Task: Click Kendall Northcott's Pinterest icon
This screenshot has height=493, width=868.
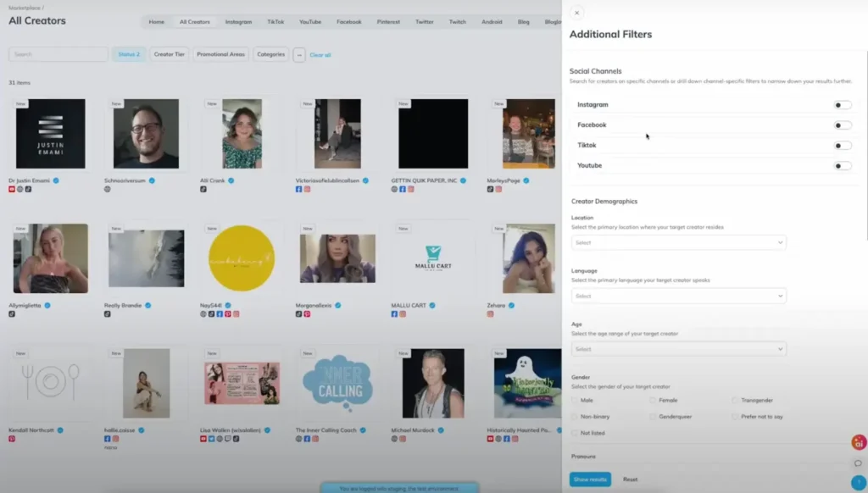Action: [12, 439]
